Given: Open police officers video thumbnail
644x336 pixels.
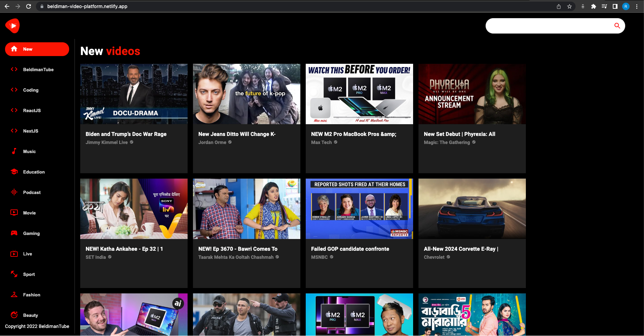Looking at the screenshot, I should 247,315.
